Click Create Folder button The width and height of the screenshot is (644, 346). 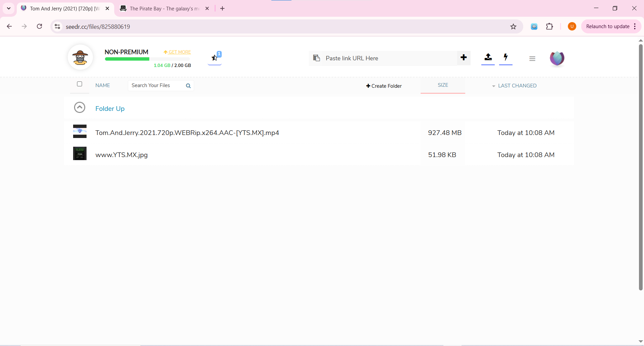(x=384, y=86)
